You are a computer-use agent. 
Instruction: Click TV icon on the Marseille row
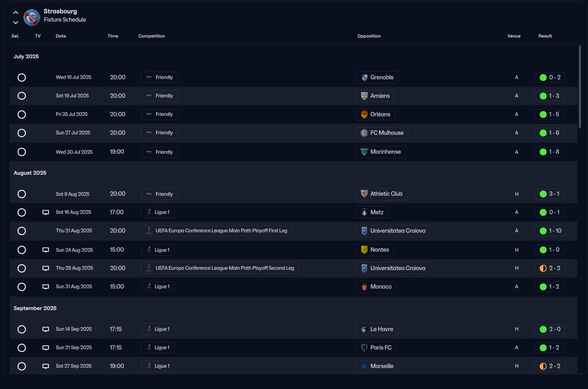(46, 366)
